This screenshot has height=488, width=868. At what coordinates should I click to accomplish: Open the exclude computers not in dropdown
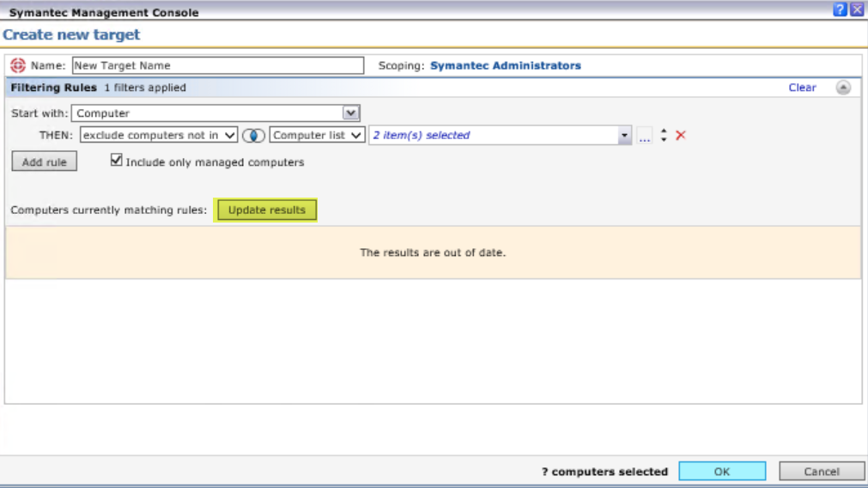coord(158,135)
